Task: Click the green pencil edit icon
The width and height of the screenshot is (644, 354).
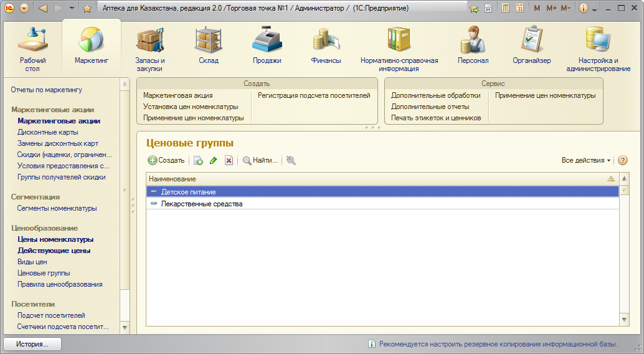Action: 213,160
